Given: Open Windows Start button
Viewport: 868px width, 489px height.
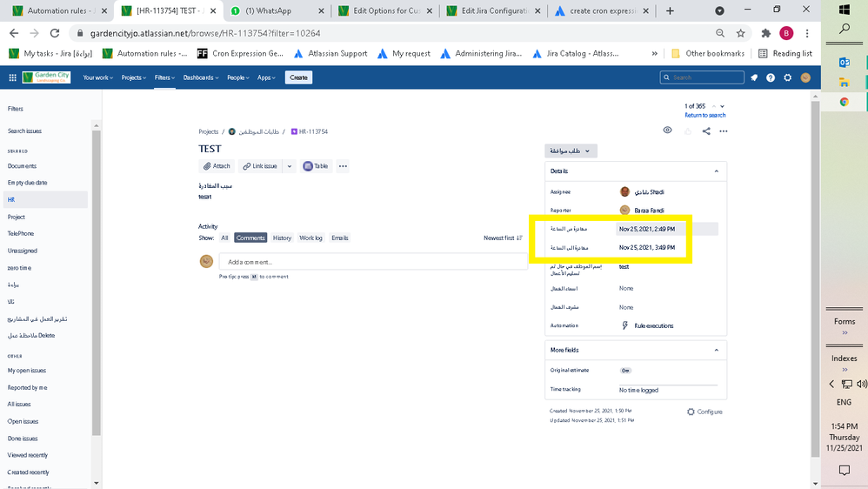Looking at the screenshot, I should point(845,10).
